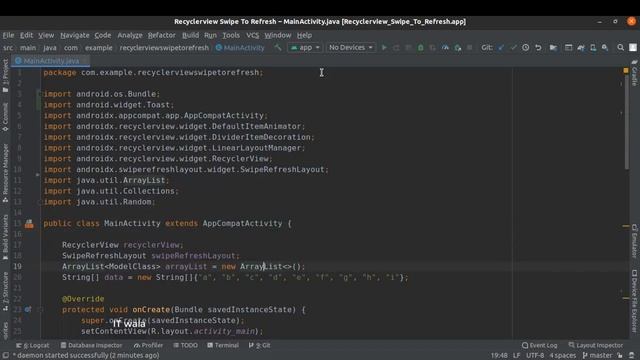Click the Git Commit checkmark icon
This screenshot has width=640, height=360.
(x=513, y=48)
